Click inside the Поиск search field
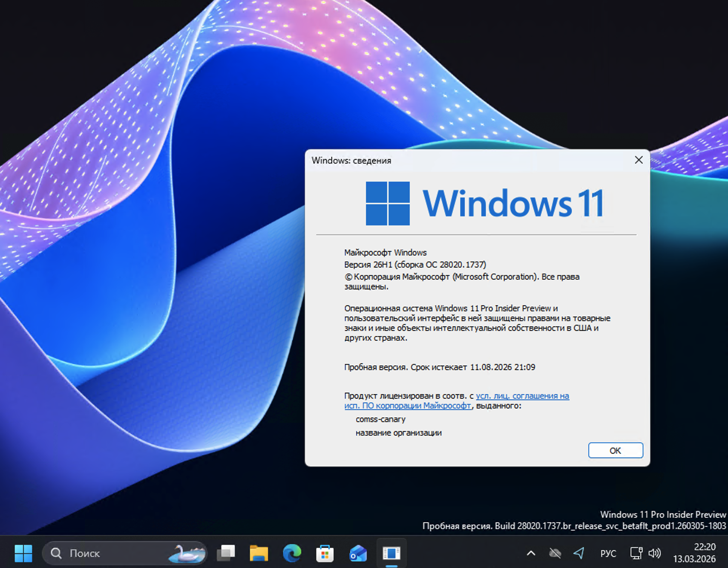 98,553
